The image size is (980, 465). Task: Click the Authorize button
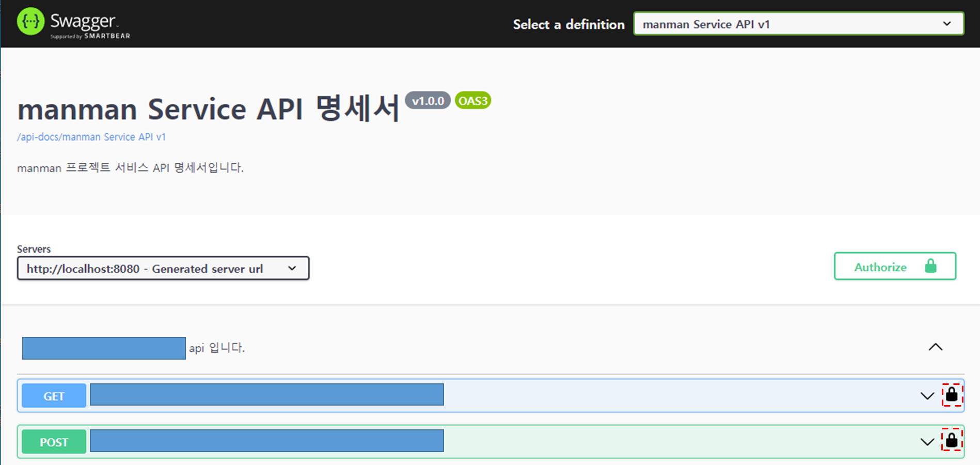[895, 266]
